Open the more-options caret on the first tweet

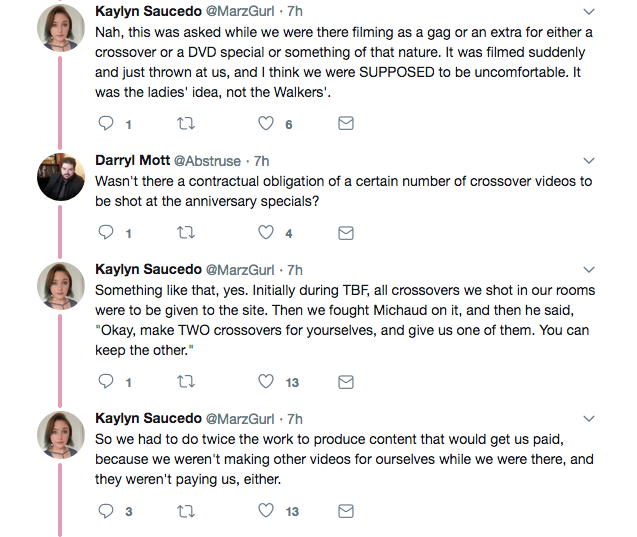[588, 12]
